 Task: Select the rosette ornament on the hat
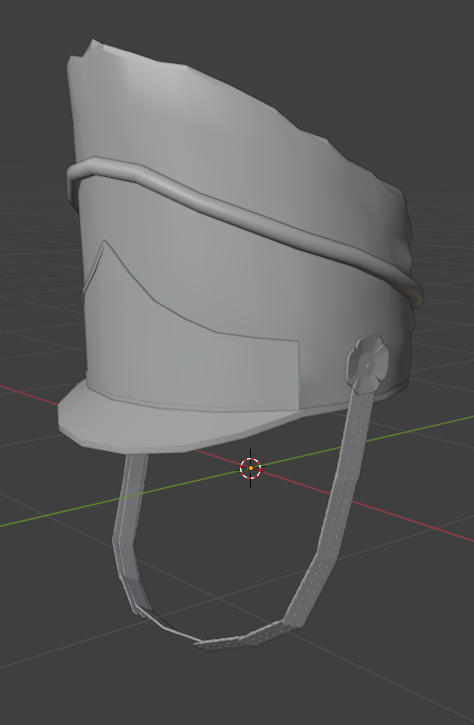(368, 364)
